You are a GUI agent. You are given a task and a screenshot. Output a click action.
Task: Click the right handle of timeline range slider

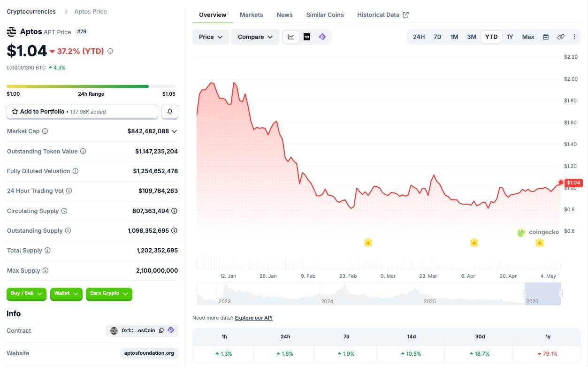pyautogui.click(x=561, y=294)
